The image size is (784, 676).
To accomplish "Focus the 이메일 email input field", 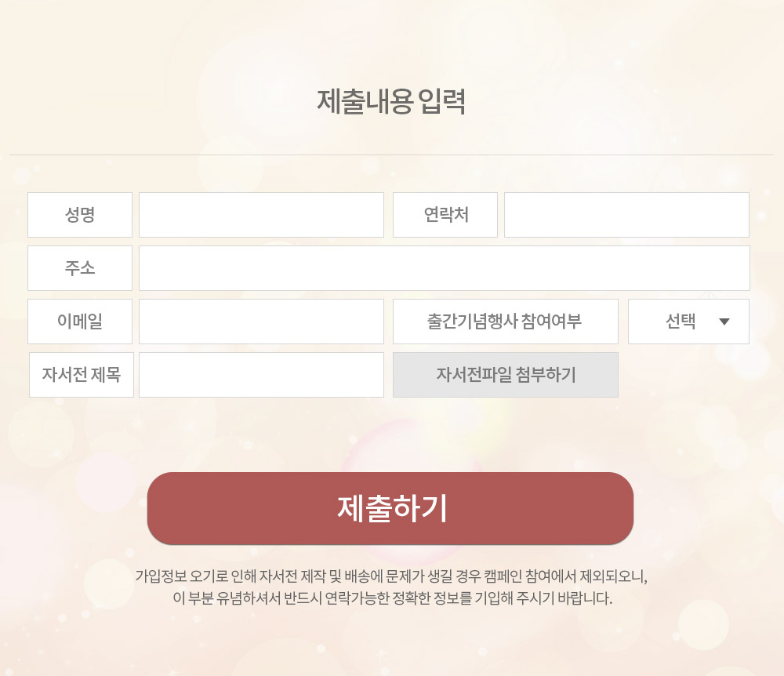I will coord(261,322).
